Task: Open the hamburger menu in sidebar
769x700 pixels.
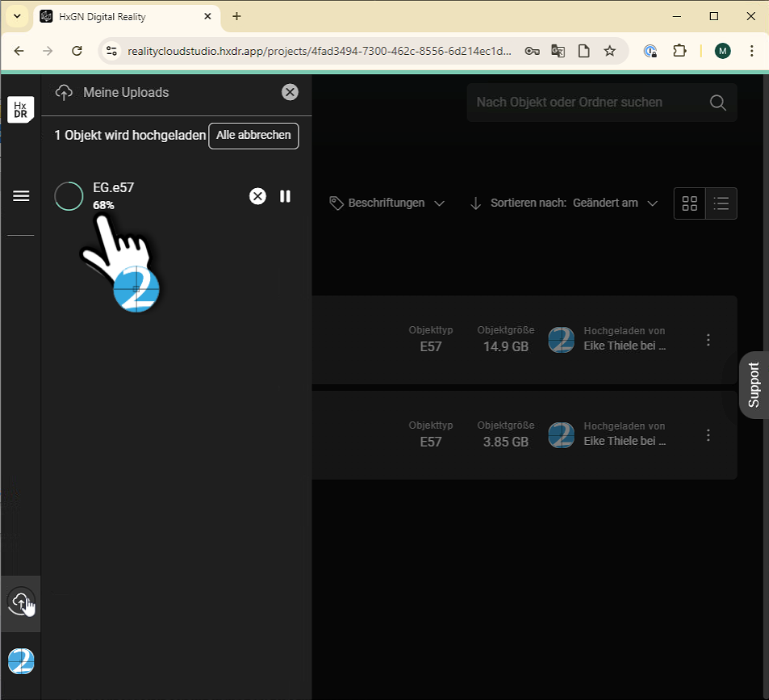Action: 21,196
